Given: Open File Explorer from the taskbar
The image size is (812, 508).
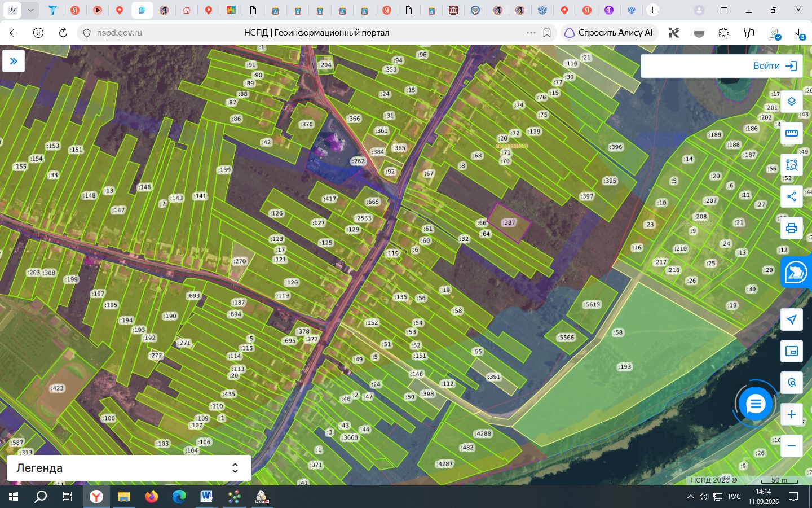Looking at the screenshot, I should (x=123, y=497).
